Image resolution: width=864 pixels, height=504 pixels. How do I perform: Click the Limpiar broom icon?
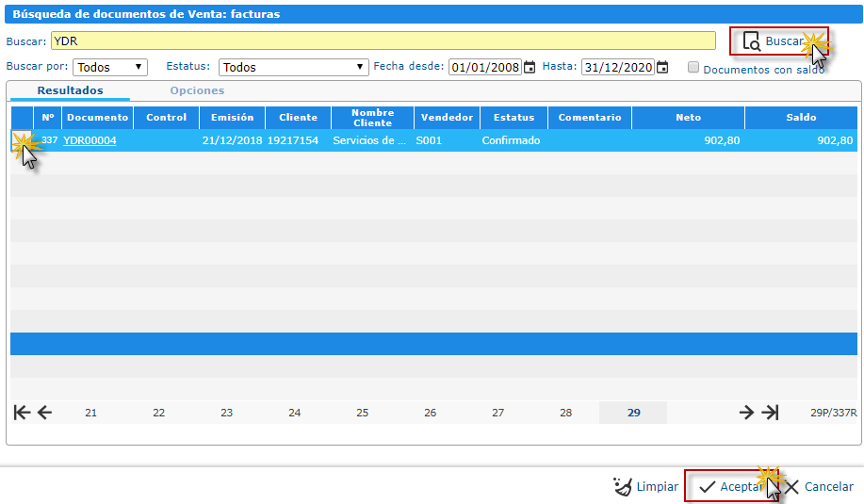tap(622, 486)
